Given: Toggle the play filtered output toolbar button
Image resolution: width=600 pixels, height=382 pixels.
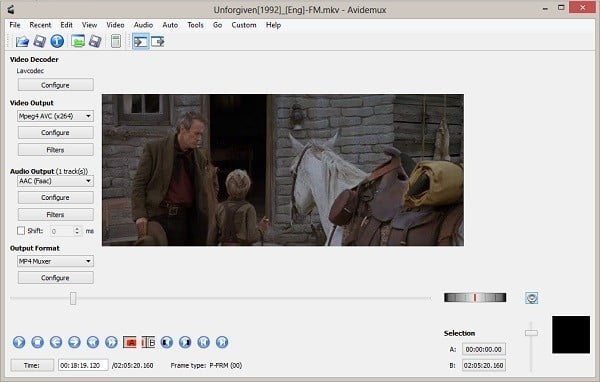Looking at the screenshot, I should coord(140,41).
